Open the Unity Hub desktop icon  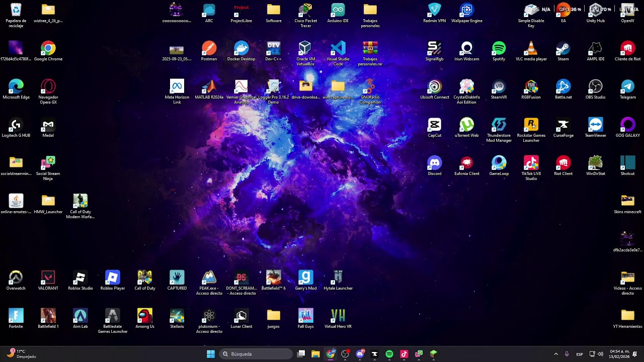pos(595,11)
